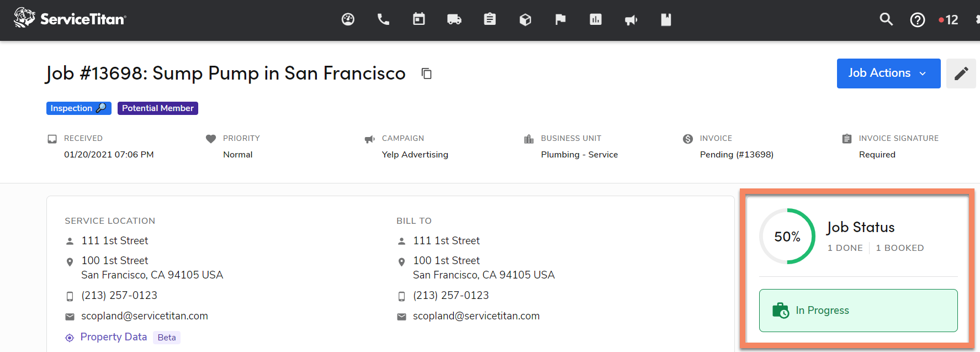Click the Potential Member tag
Screen dimensions: 980x352
coord(158,108)
